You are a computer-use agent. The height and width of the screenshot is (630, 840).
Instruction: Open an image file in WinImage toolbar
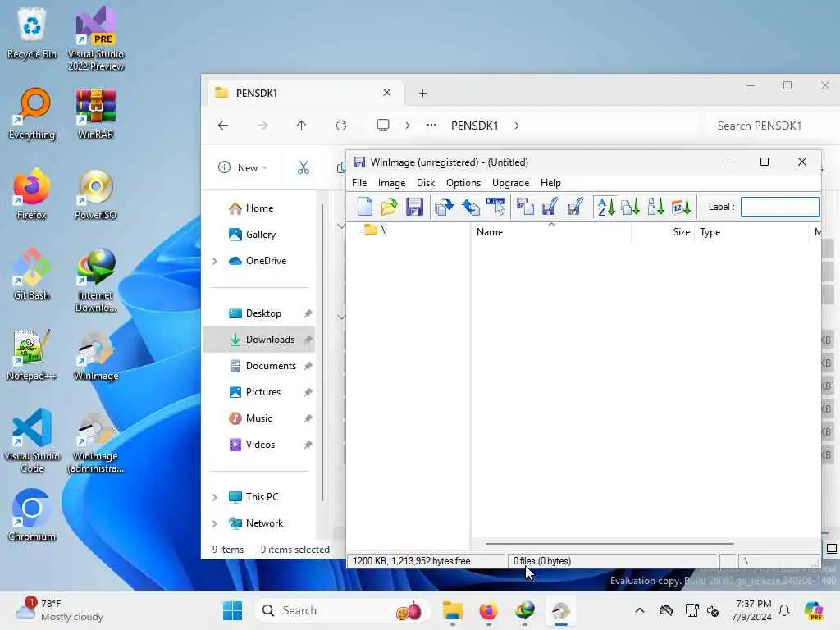(x=390, y=207)
